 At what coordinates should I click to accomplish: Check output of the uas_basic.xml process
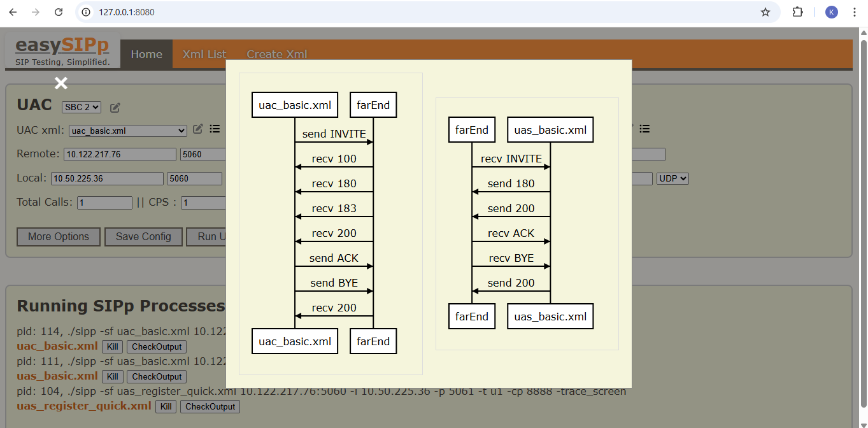(x=157, y=376)
